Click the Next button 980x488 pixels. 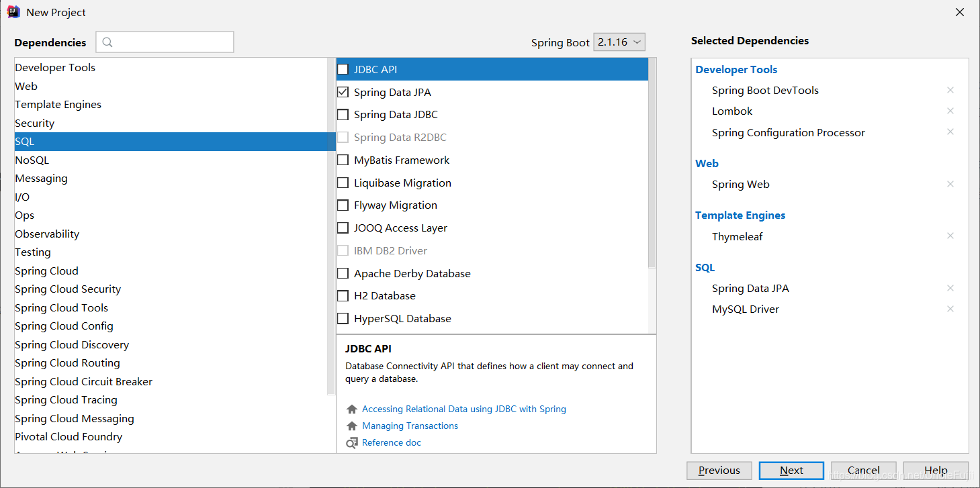point(791,471)
